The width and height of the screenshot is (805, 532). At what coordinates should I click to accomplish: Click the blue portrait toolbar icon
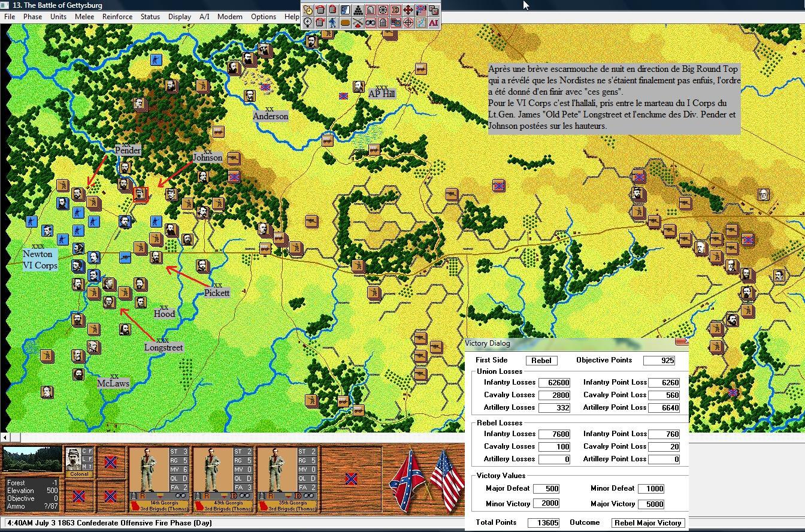[x=346, y=10]
